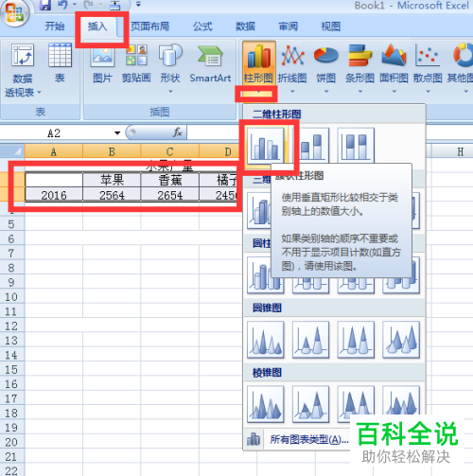Choose the clustered cone chart thumbnail
Image resolution: width=473 pixels, height=476 pixels.
click(x=266, y=340)
